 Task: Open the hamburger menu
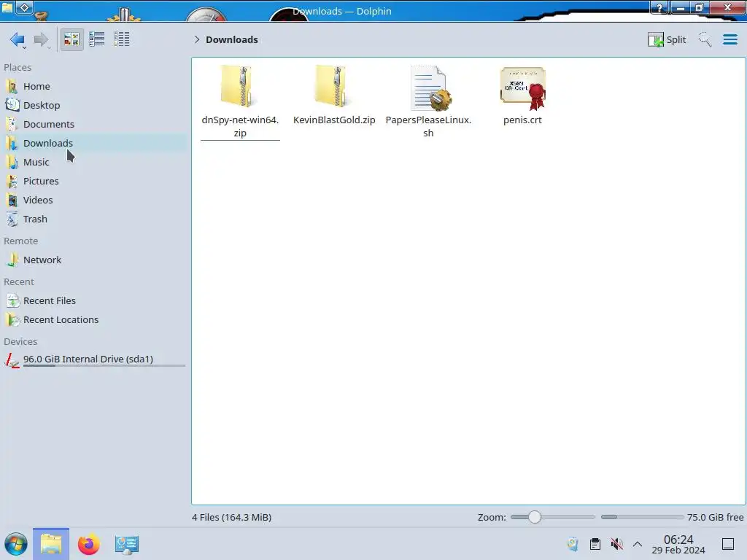(x=729, y=39)
